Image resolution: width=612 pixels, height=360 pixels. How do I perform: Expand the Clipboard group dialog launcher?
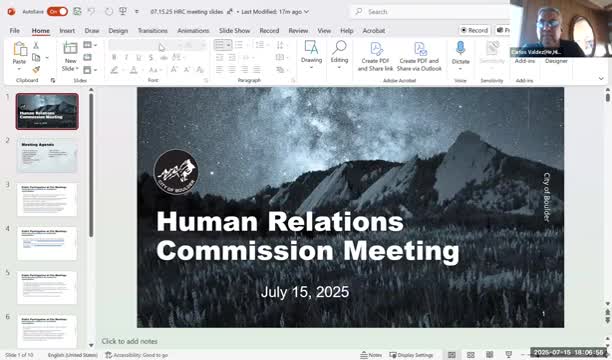(x=53, y=80)
